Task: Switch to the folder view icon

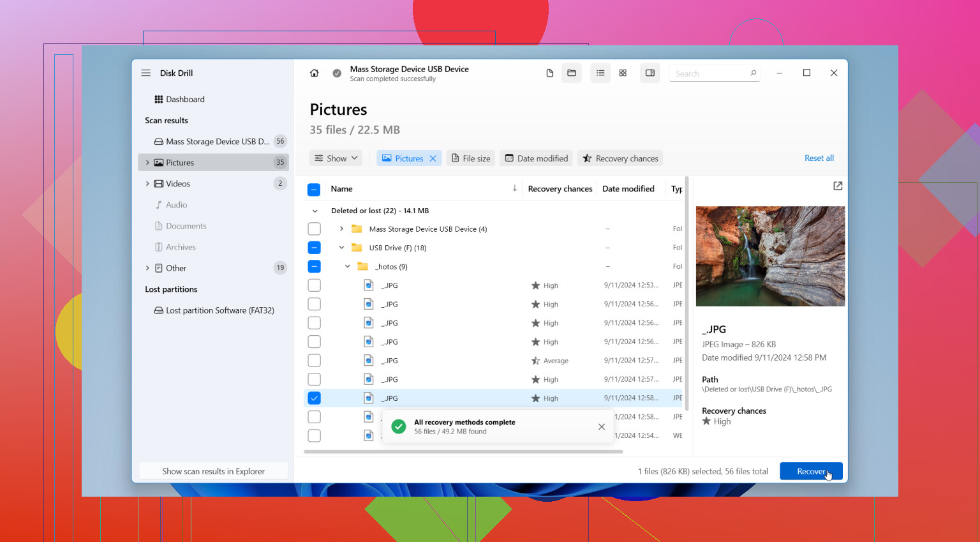Action: 572,73
